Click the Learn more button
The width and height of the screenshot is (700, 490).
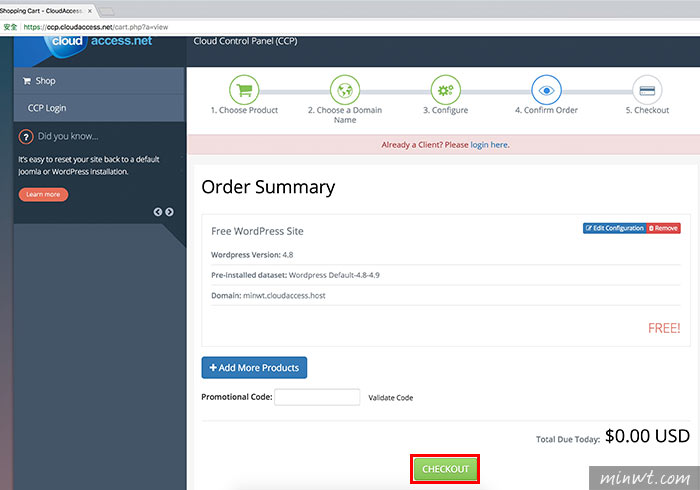[43, 194]
